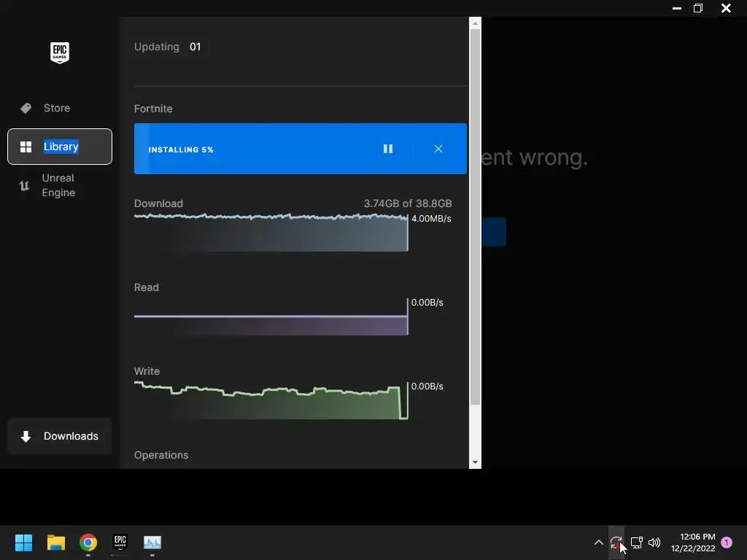Cancel the Fortnite install with X
Screen dimensions: 747x560
point(438,149)
